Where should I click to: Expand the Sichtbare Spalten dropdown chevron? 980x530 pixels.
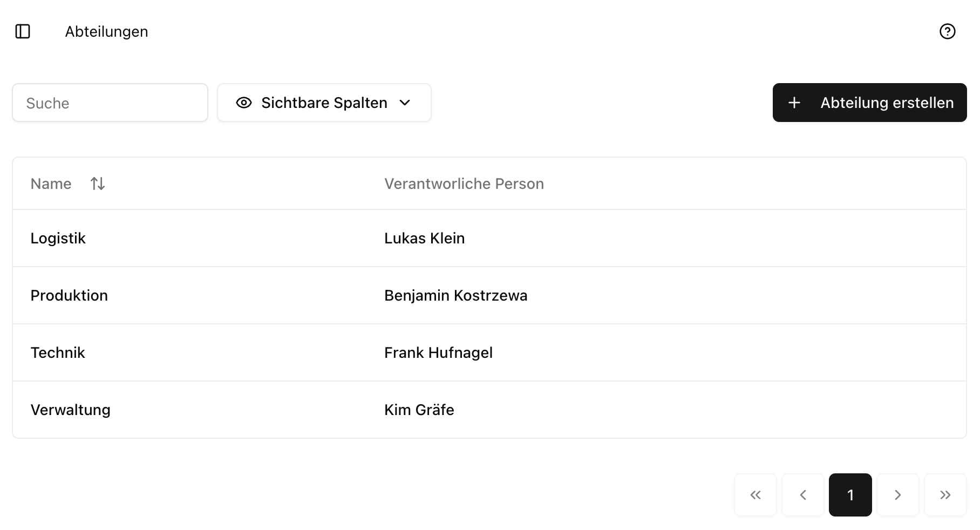tap(406, 103)
